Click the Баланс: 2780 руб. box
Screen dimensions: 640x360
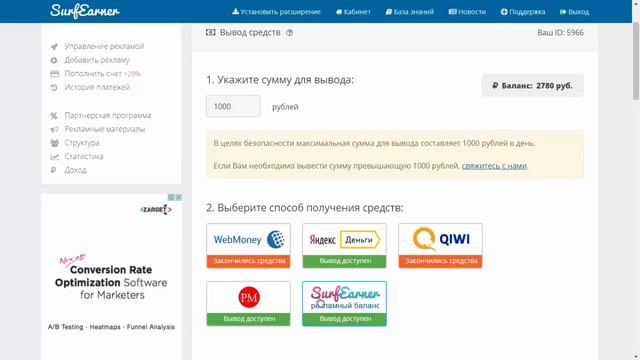pyautogui.click(x=533, y=85)
